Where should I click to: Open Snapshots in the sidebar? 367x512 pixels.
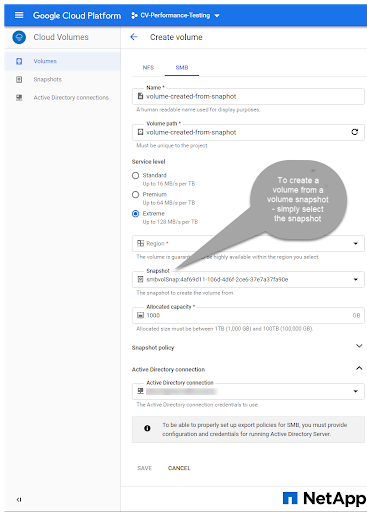[x=47, y=79]
